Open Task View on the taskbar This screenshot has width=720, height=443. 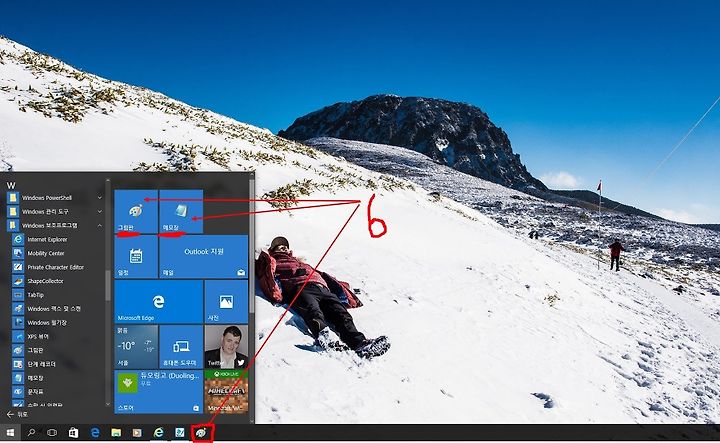click(x=52, y=432)
